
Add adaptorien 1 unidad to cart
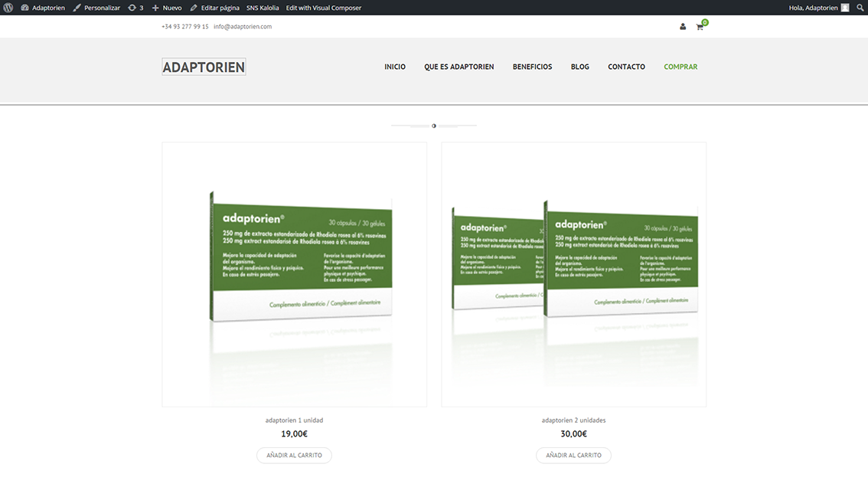(x=294, y=456)
